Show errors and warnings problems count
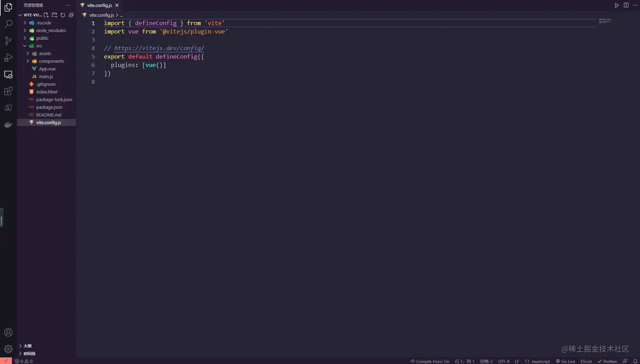 24,361
